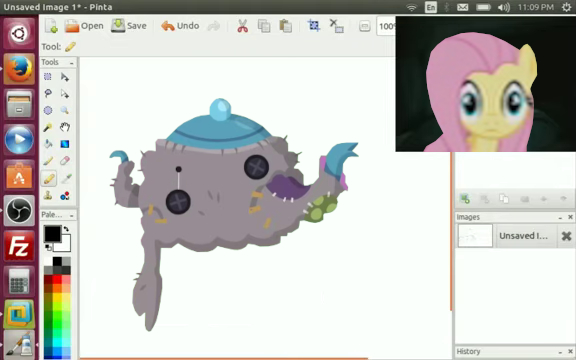The height and width of the screenshot is (360, 576).
Task: Pick the bright red palette swatch
Action: coord(57,280)
